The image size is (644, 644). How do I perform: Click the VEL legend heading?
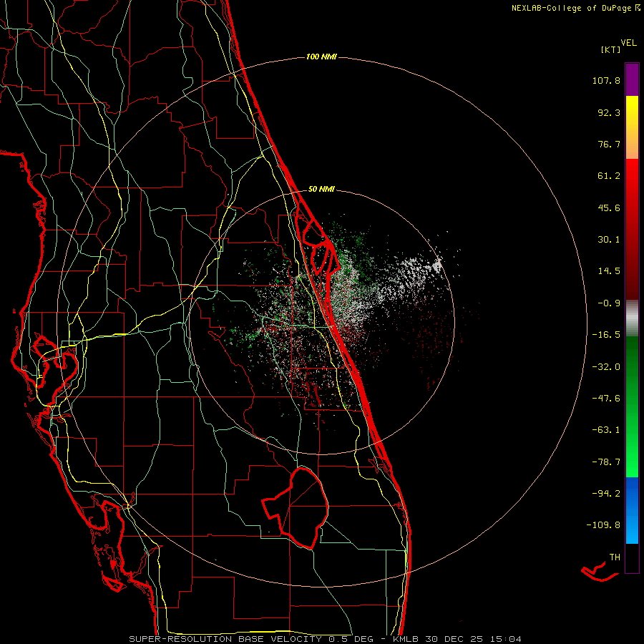click(x=628, y=43)
